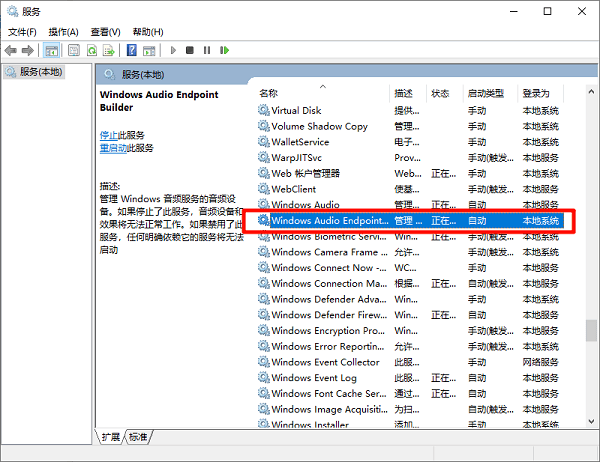Sort by the 启动类型 column header

490,93
